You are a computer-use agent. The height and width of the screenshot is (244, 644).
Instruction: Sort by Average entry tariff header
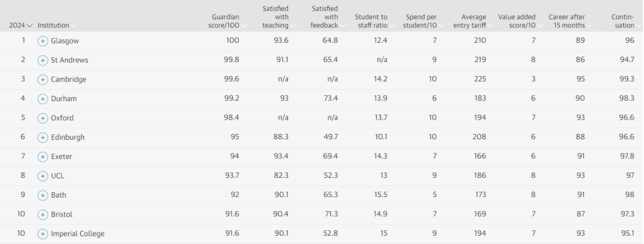(x=469, y=21)
